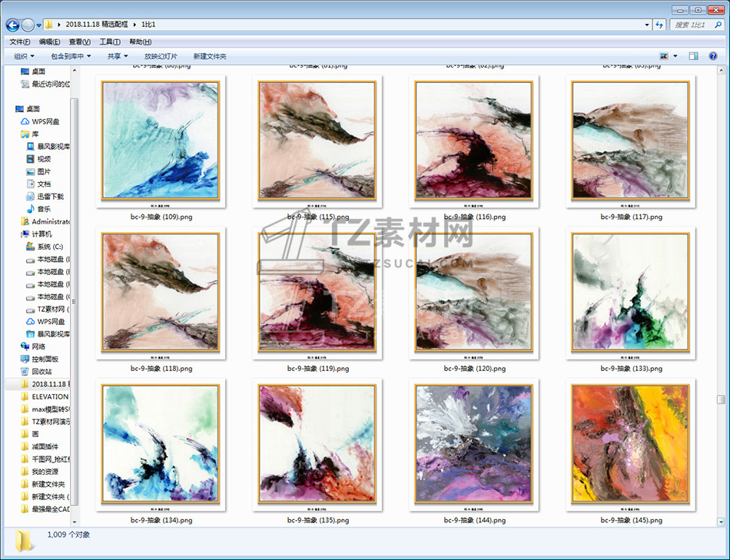Select thumbnail bc-9-抽象 (145).png

630,446
